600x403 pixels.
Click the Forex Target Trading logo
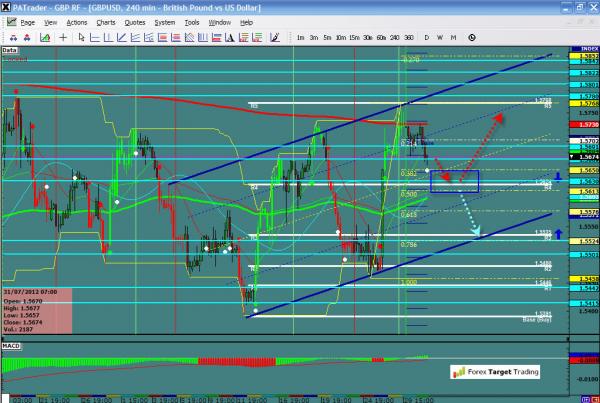click(x=493, y=372)
